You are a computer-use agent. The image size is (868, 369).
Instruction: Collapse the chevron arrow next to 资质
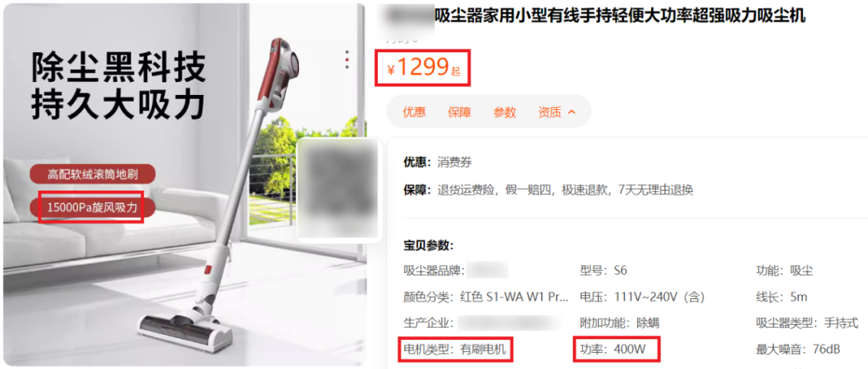pos(572,112)
